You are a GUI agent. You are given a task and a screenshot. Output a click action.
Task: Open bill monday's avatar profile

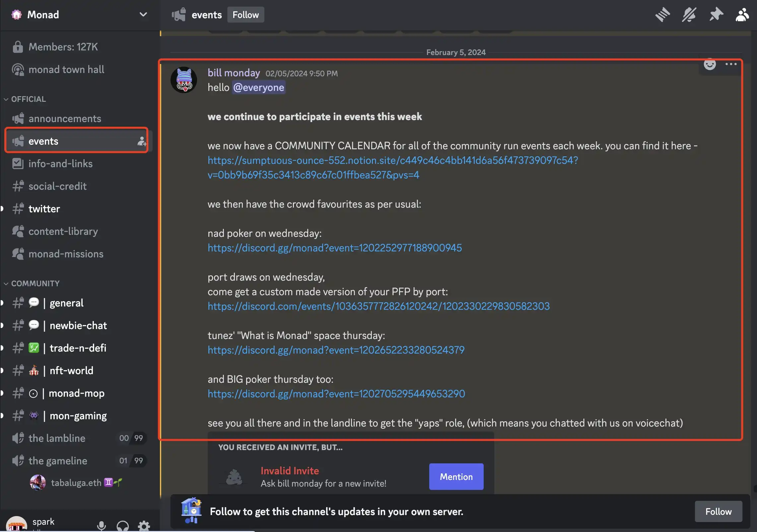(184, 80)
